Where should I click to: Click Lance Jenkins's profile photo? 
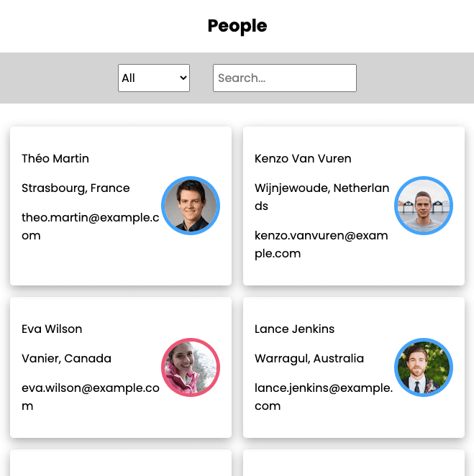[x=424, y=367]
